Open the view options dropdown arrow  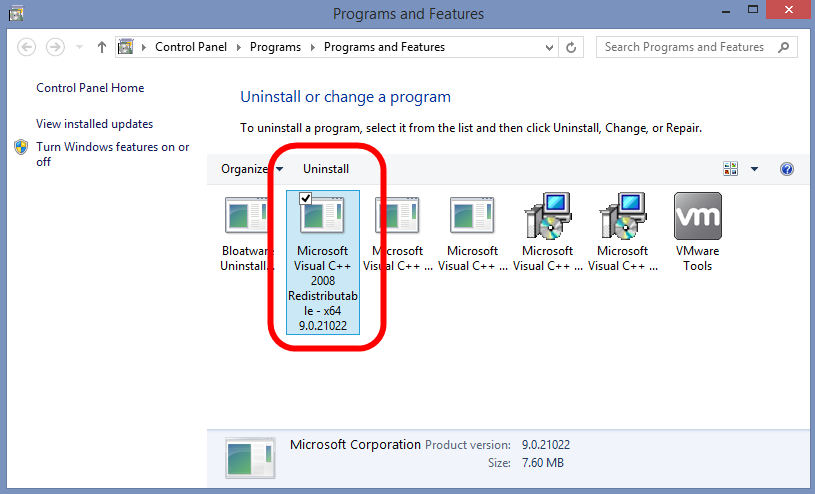pos(754,169)
